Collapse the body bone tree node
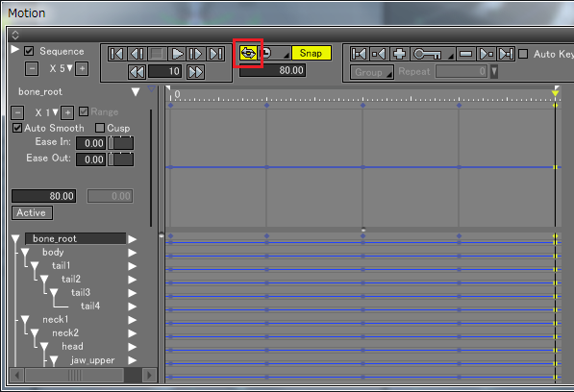This screenshot has width=574, height=392. coord(25,253)
